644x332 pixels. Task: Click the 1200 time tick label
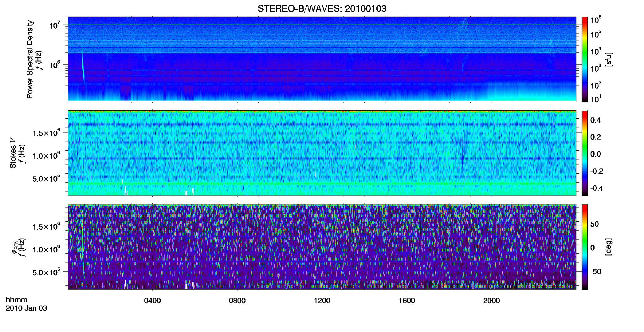tap(322, 301)
